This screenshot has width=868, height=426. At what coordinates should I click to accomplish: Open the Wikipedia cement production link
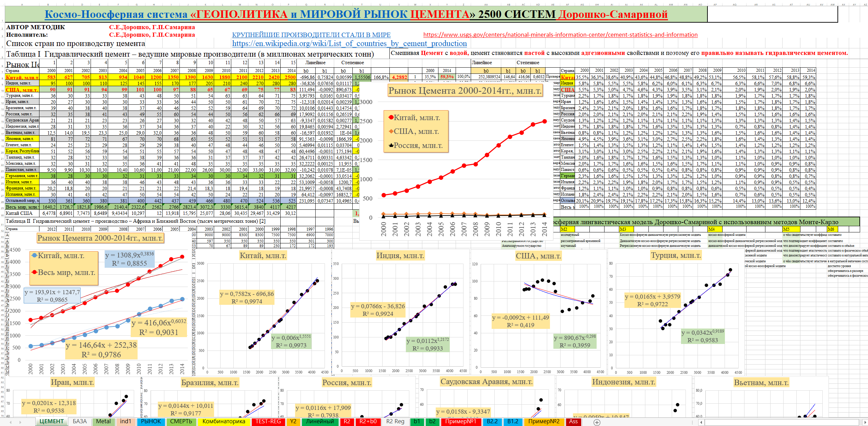coord(349,44)
